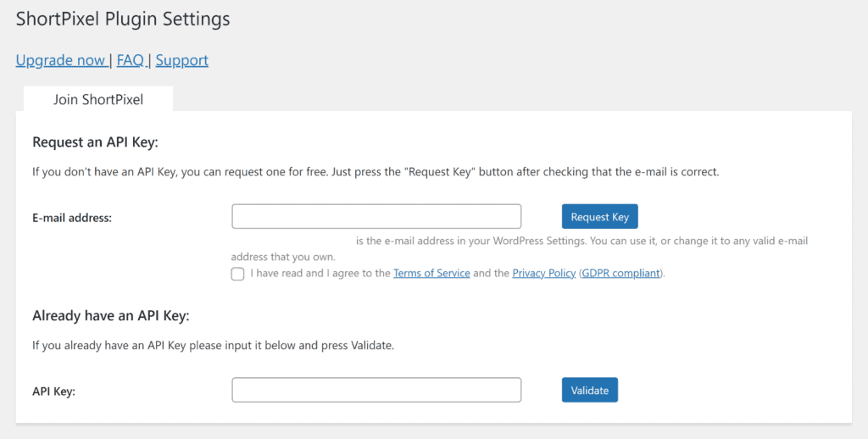This screenshot has width=868, height=439.
Task: Click the 'E-mail address:' label
Action: (72, 218)
